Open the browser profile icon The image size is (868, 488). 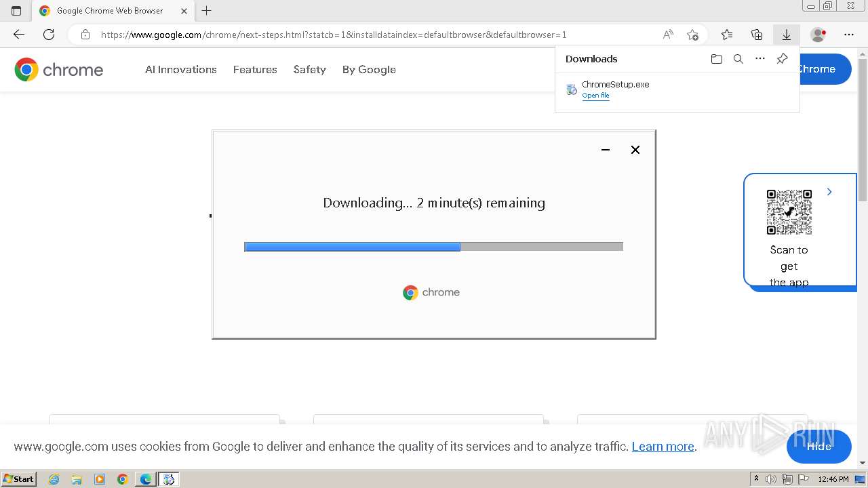coord(818,35)
